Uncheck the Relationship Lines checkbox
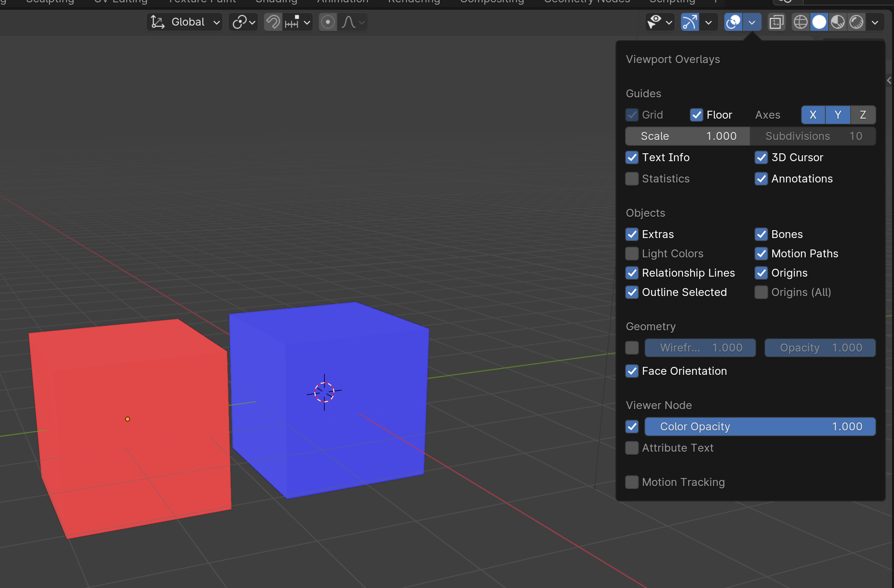The image size is (894, 588). [632, 273]
